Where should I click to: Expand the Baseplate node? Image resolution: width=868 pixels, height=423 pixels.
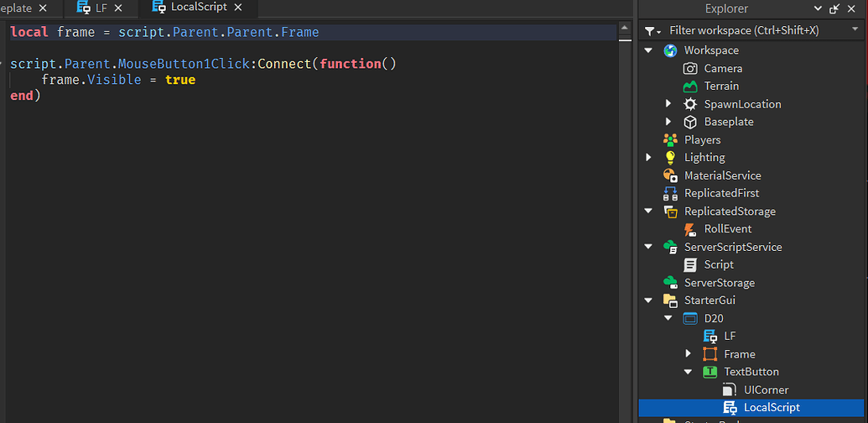(x=668, y=121)
